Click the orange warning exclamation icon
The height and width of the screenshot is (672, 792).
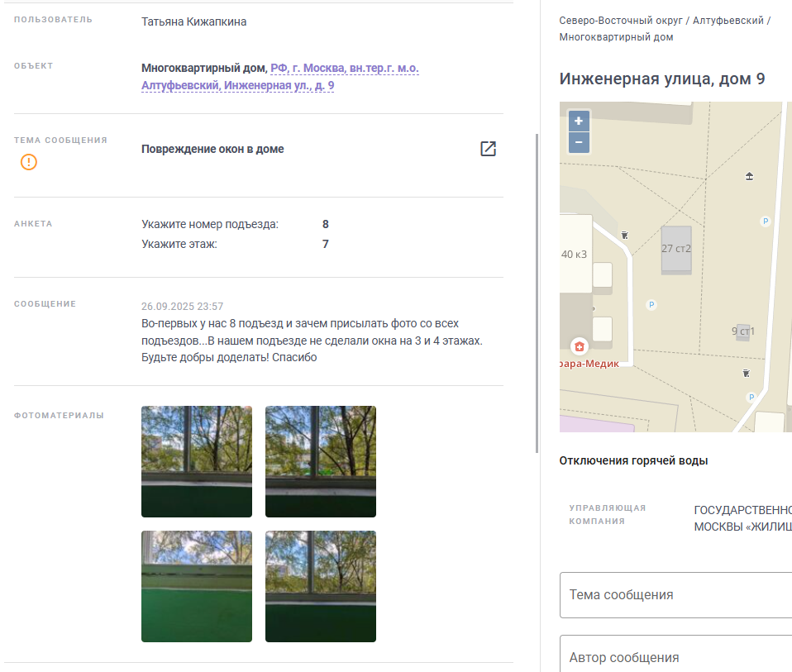[29, 162]
